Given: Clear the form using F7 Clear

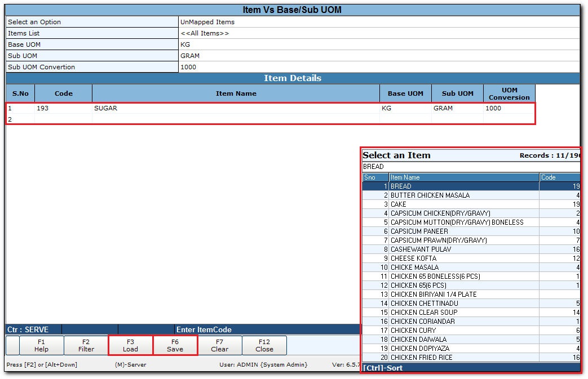Looking at the screenshot, I should click(x=219, y=345).
